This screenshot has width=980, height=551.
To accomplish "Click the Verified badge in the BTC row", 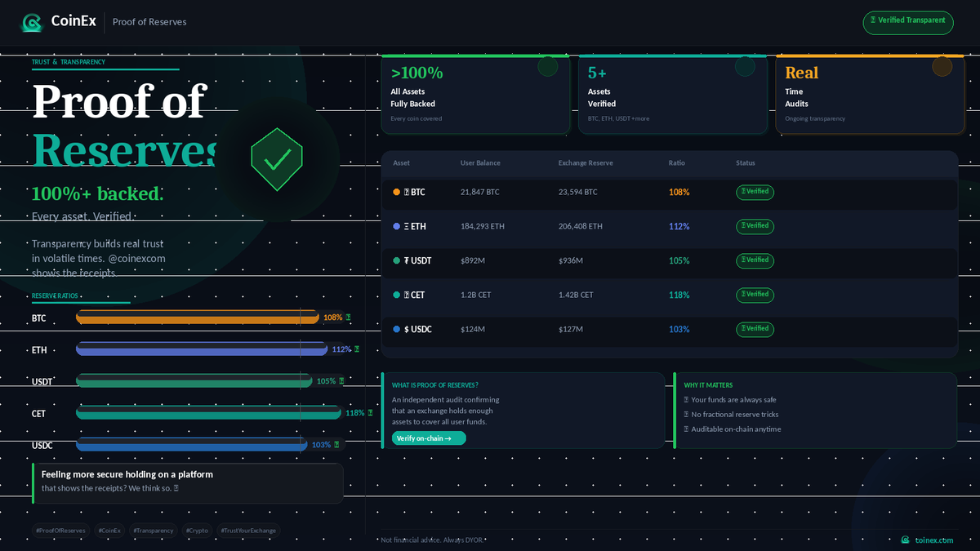I will pos(755,192).
